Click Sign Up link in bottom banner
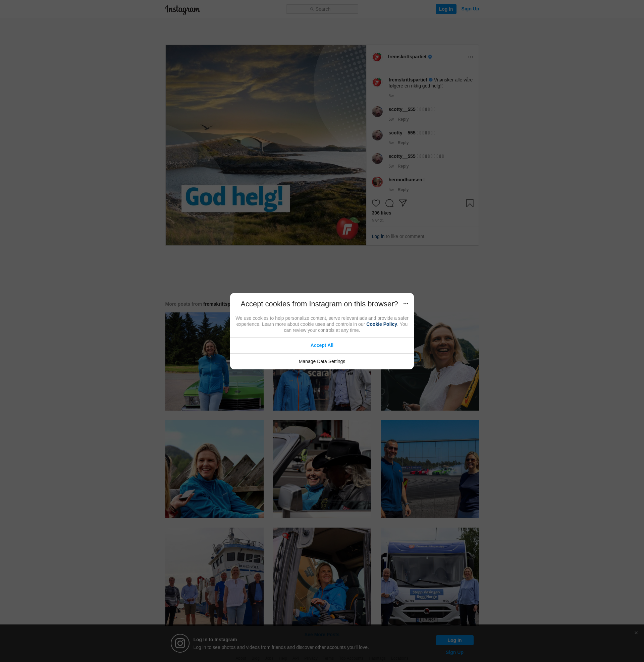This screenshot has height=662, width=644. click(x=454, y=653)
